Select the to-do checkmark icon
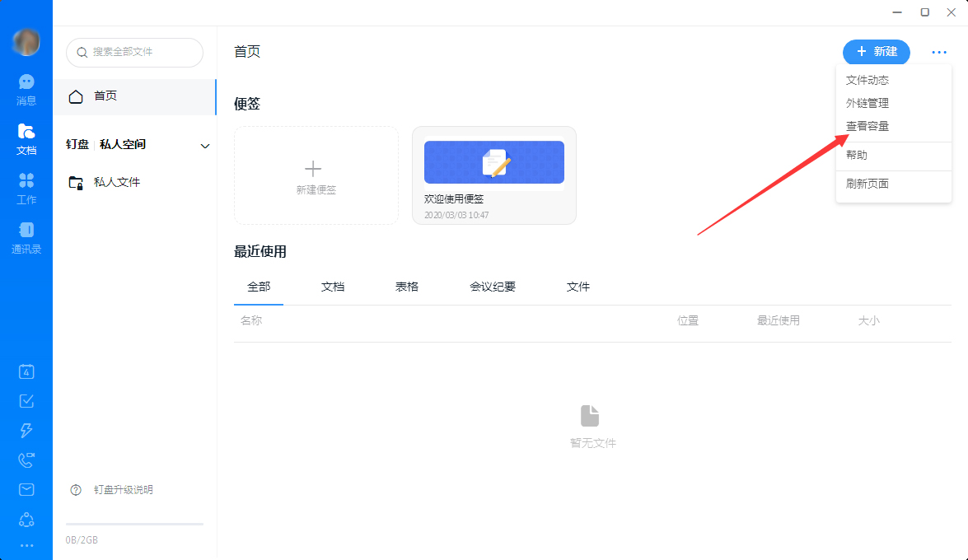968x560 pixels. click(x=26, y=401)
